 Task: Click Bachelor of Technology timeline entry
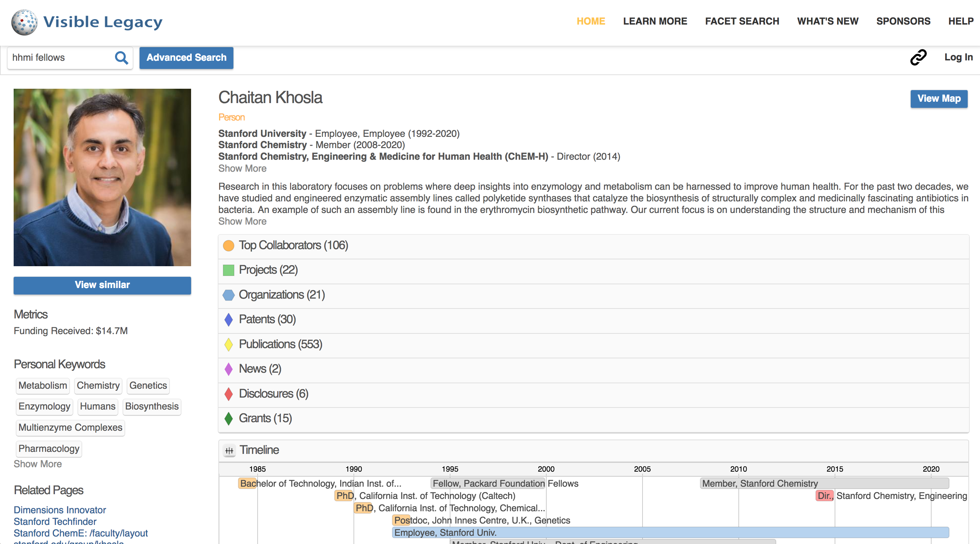[320, 484]
